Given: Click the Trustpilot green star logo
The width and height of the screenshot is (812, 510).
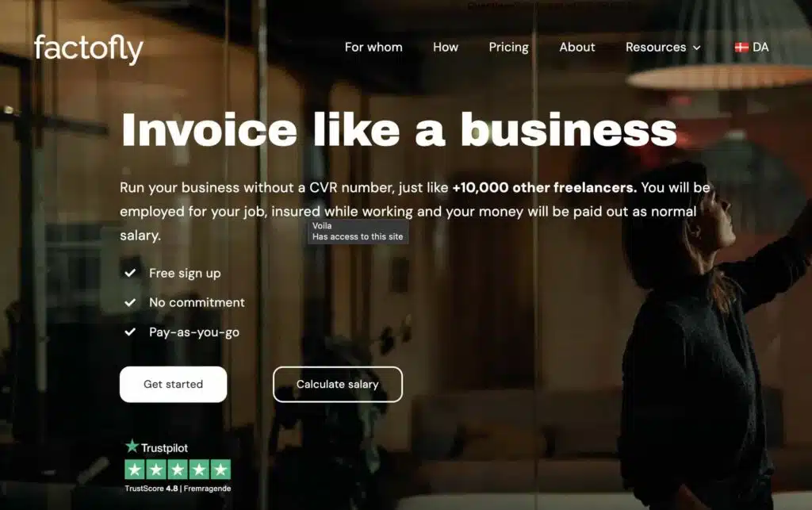Looking at the screenshot, I should [132, 446].
